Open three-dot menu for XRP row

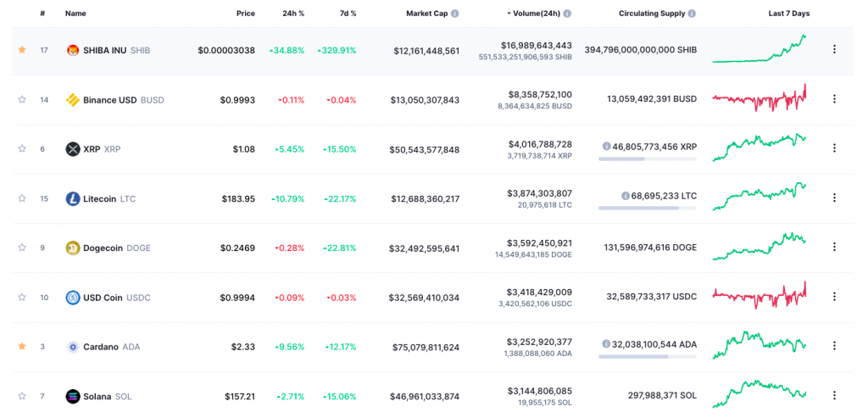tap(834, 148)
